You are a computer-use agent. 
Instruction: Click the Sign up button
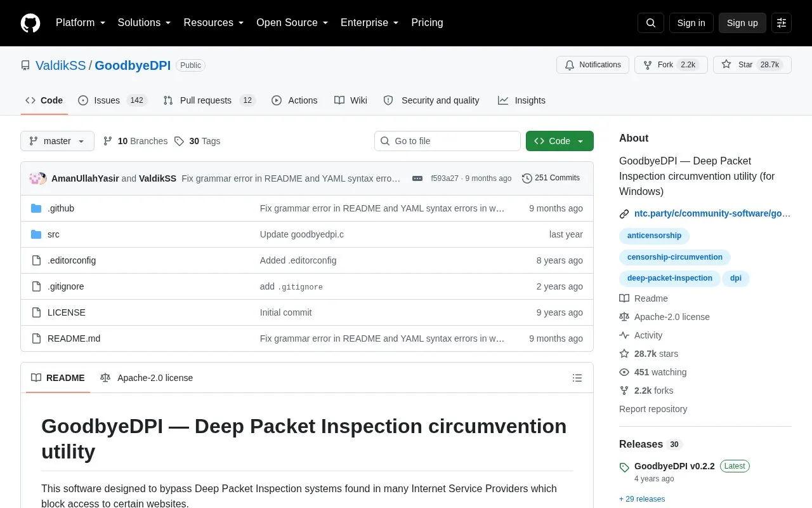742,23
